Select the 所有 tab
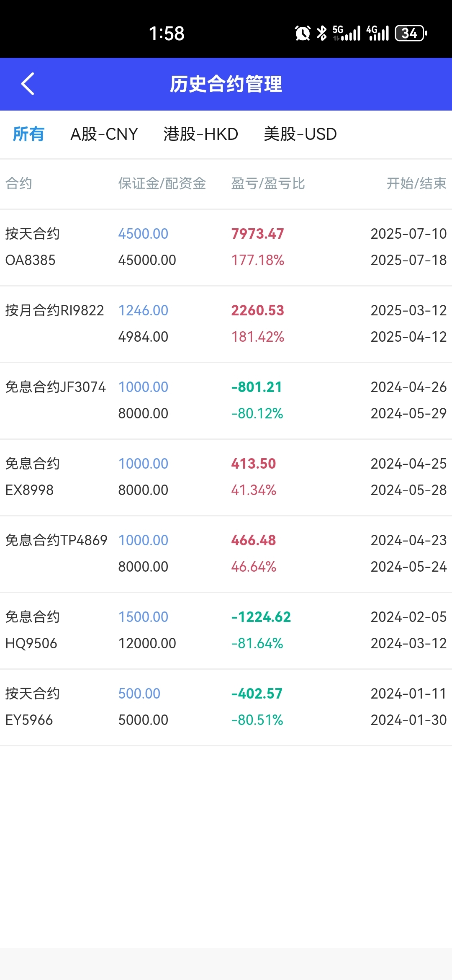 (x=28, y=134)
